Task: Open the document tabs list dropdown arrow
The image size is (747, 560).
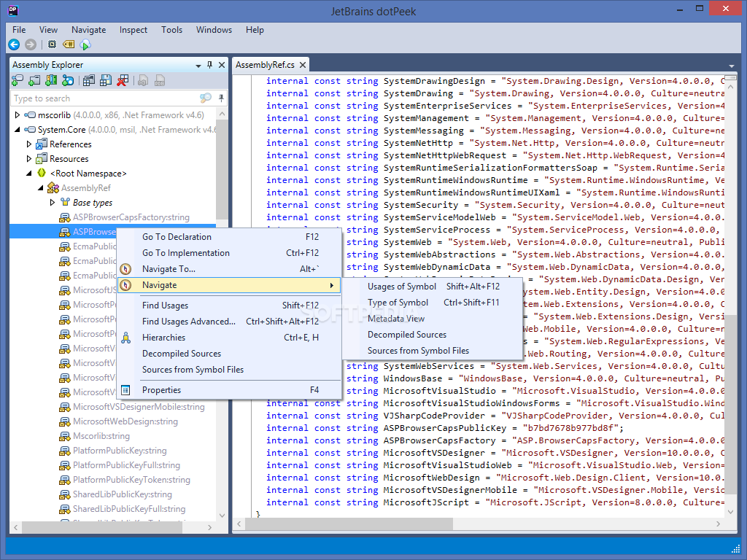Action: [731, 66]
